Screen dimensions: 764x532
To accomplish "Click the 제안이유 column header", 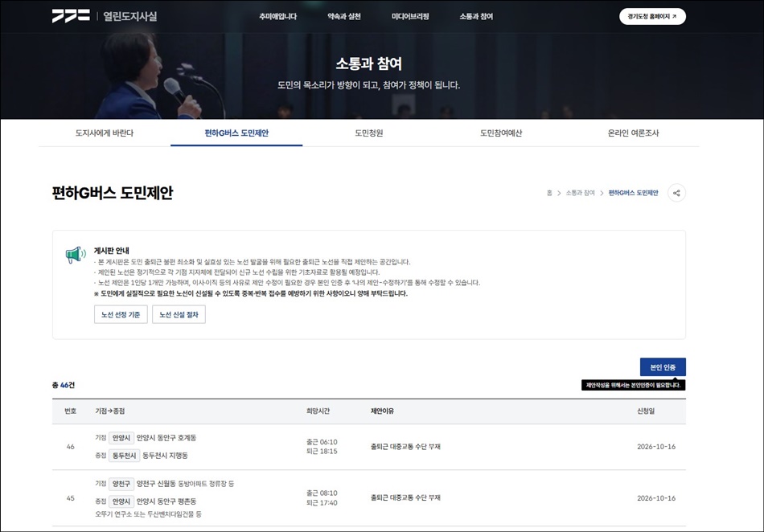I will point(382,411).
